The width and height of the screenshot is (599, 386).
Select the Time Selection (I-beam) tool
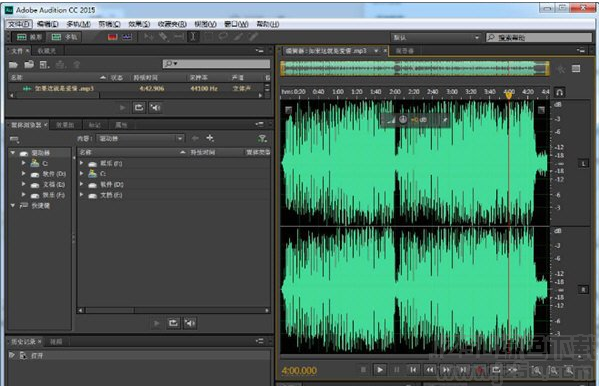pyautogui.click(x=193, y=37)
